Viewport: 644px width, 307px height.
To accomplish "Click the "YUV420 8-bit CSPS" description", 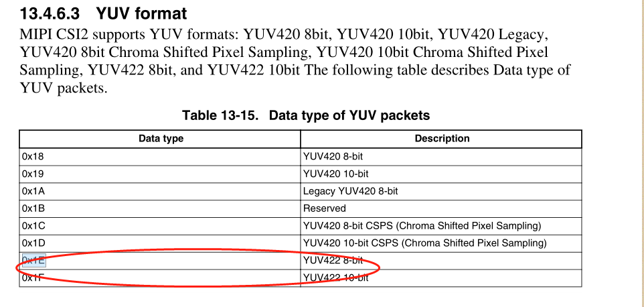I will 422,226.
